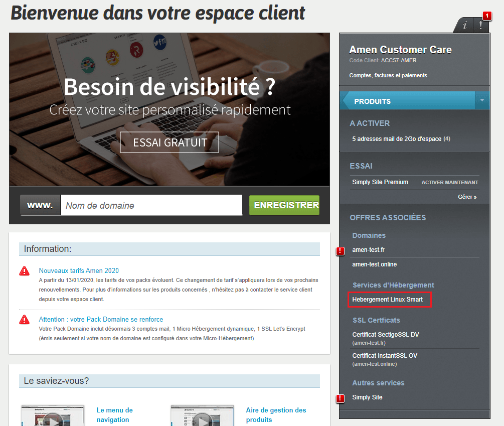Click the red notification badge showing 1
The height and width of the screenshot is (426, 504).
pos(487,16)
